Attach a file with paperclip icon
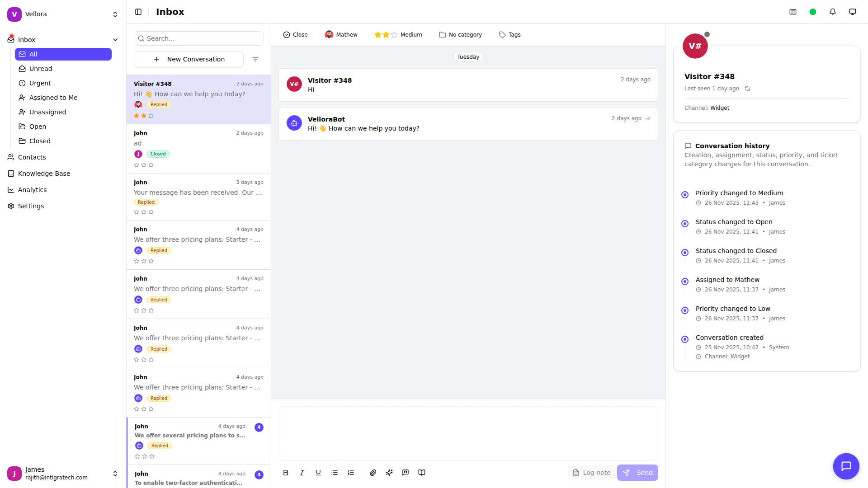The height and width of the screenshot is (488, 868). point(373,473)
